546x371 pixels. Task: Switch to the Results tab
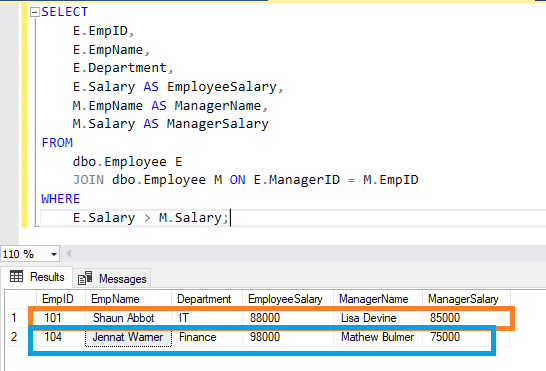click(x=37, y=277)
